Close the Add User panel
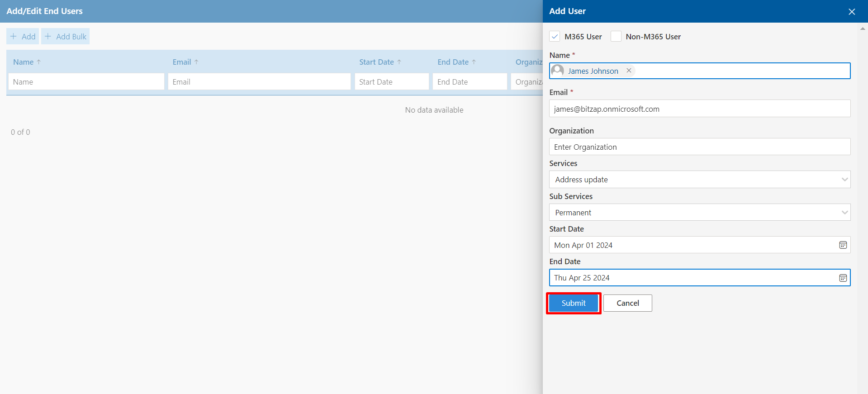868x394 pixels. pos(852,11)
